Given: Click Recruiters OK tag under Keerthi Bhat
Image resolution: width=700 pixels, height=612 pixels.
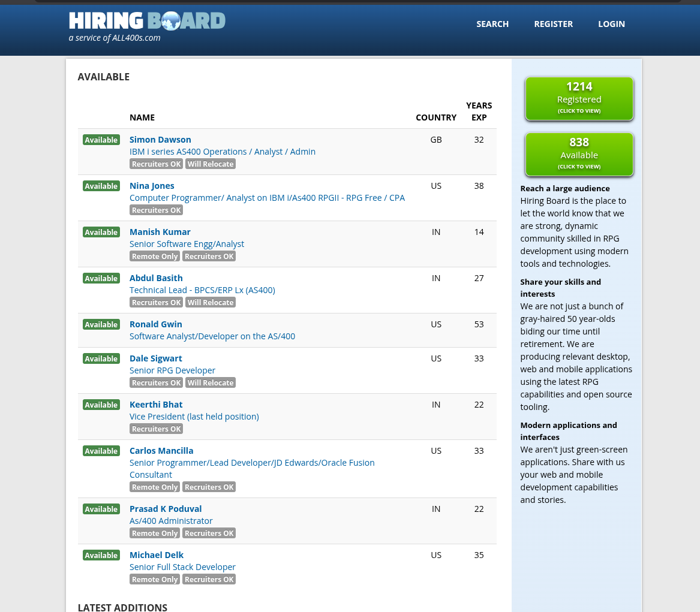Looking at the screenshot, I should pos(156,429).
